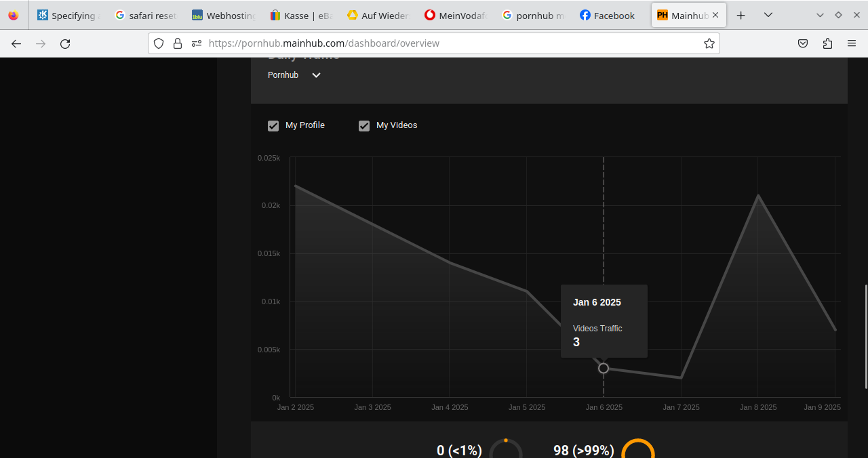Image resolution: width=868 pixels, height=458 pixels.
Task: Switch to the Facebook tab
Action: pyautogui.click(x=607, y=15)
